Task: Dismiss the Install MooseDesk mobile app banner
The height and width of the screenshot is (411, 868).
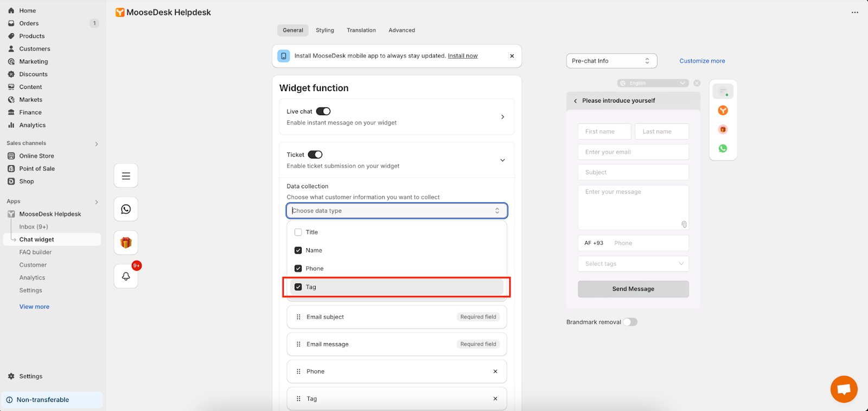Action: point(512,56)
